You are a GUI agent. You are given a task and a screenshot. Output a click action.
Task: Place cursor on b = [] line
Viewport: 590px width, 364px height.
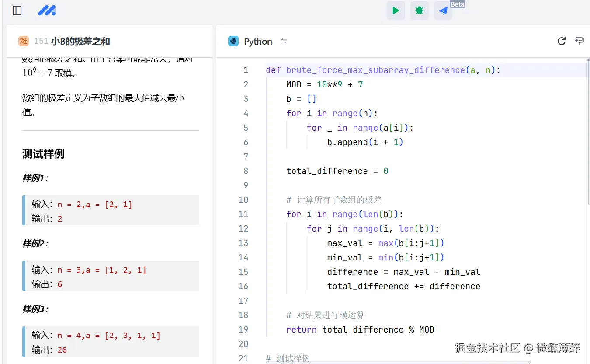pos(301,99)
